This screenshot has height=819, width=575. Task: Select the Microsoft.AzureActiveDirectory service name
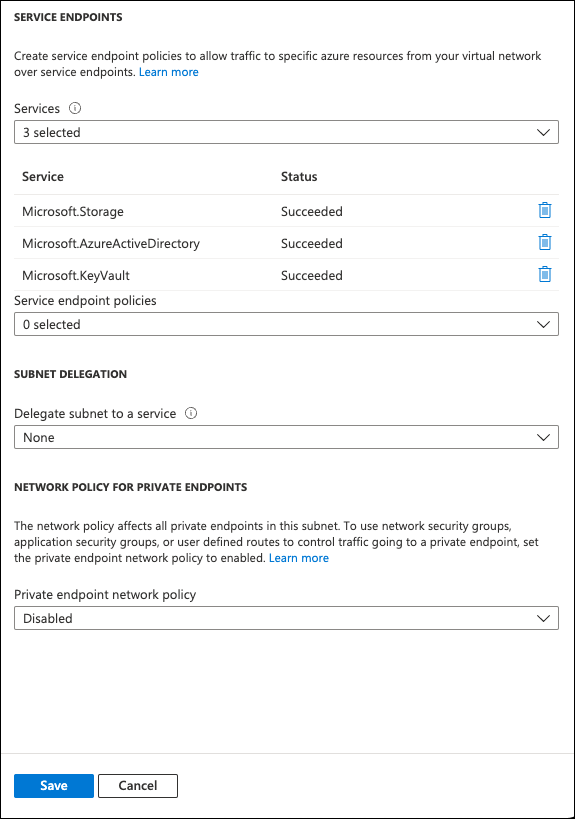click(111, 243)
